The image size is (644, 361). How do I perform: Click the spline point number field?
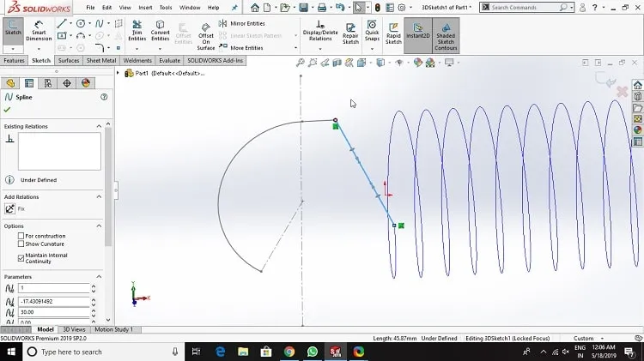tap(54, 288)
